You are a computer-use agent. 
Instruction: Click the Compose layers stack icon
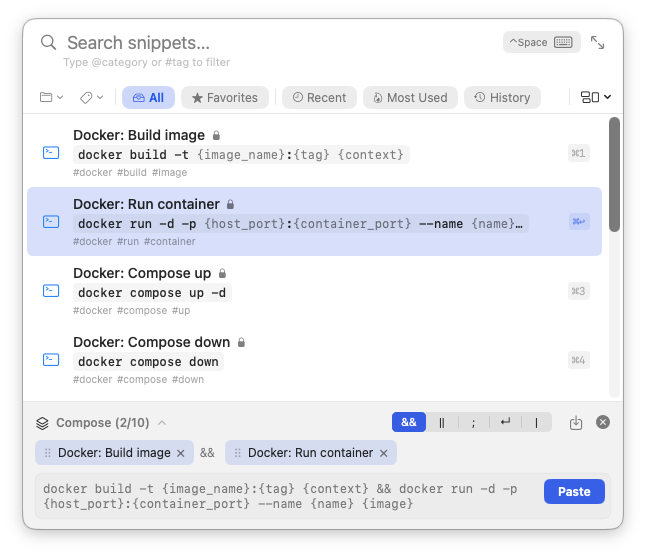(x=42, y=423)
